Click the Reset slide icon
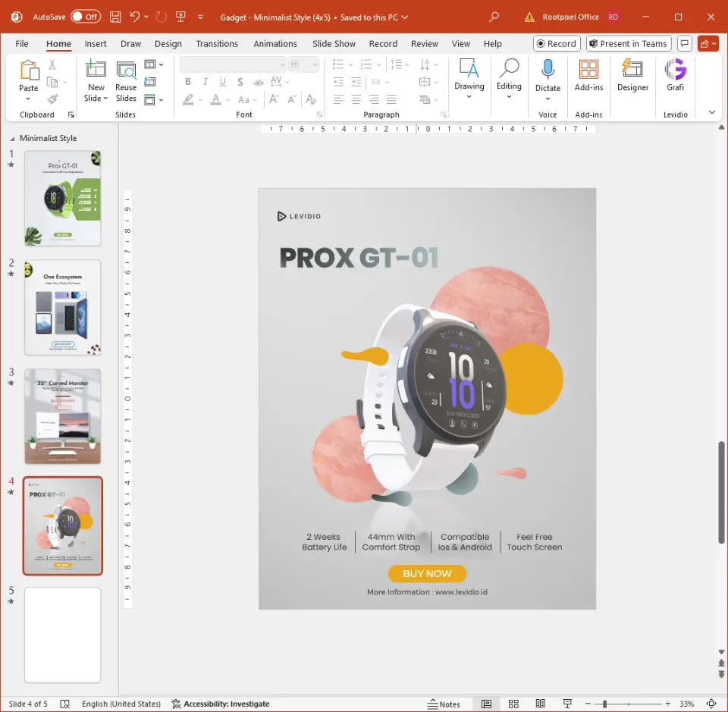Screen dimensions: 728x712 (x=149, y=82)
